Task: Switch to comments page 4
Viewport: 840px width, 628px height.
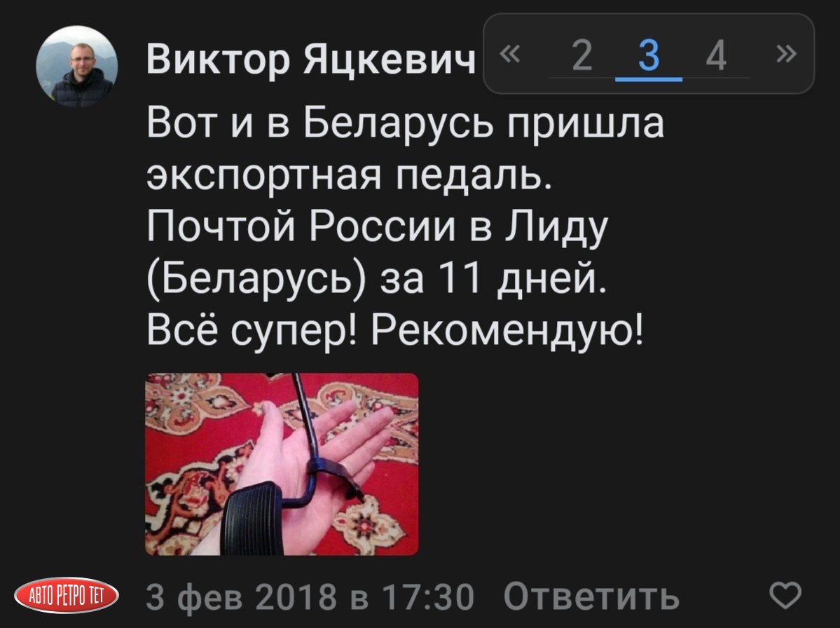Action: (x=716, y=55)
